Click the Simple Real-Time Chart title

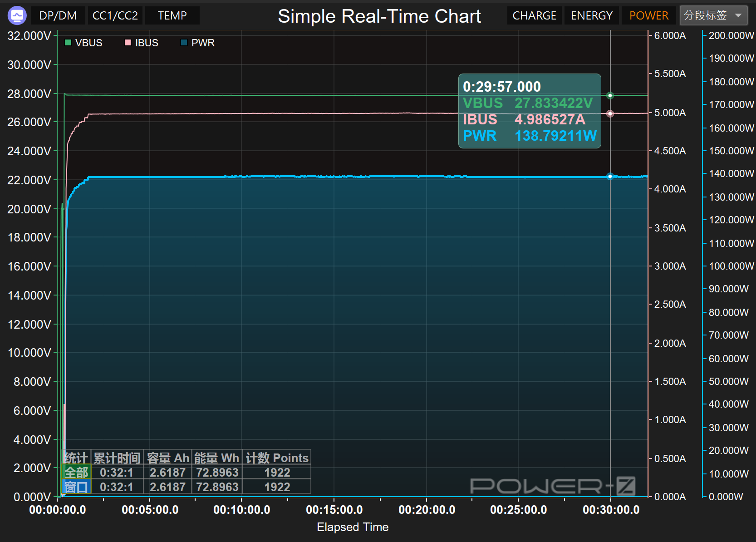click(x=379, y=16)
